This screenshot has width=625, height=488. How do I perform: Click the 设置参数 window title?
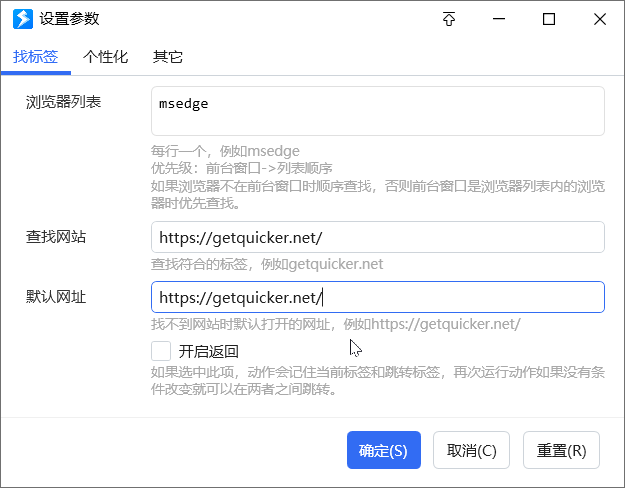coord(69,19)
